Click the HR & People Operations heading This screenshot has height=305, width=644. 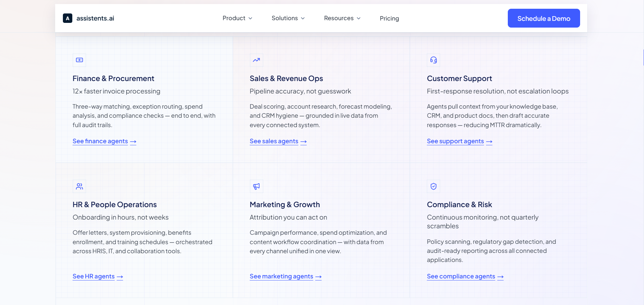[115, 204]
